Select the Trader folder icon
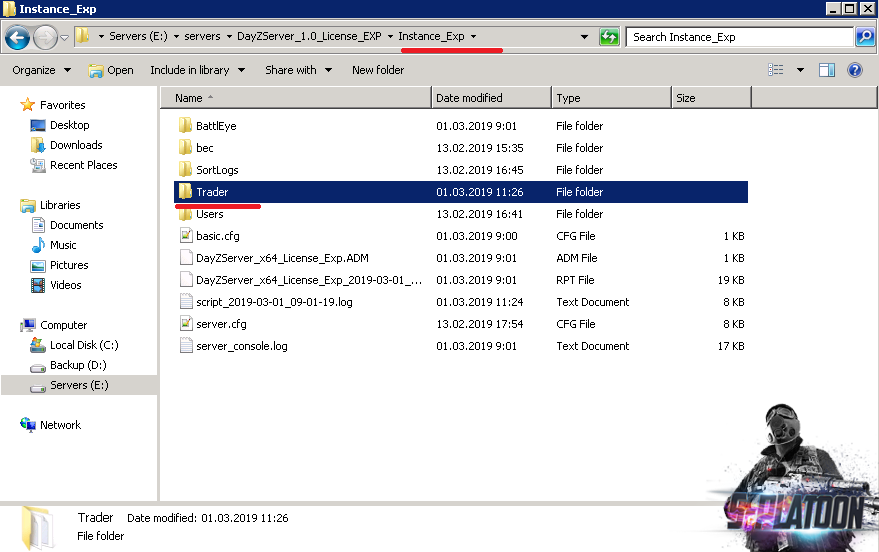Viewport: 879px width, 552px height. tap(186, 192)
